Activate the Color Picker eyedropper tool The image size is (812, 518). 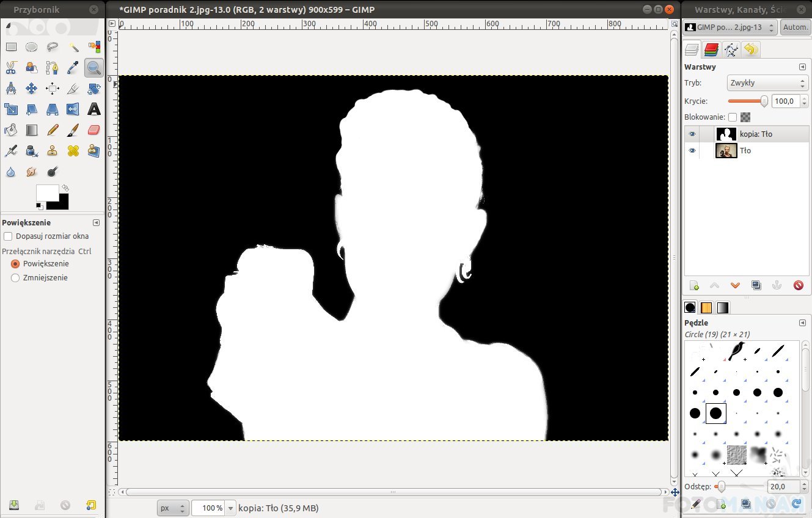(x=73, y=68)
